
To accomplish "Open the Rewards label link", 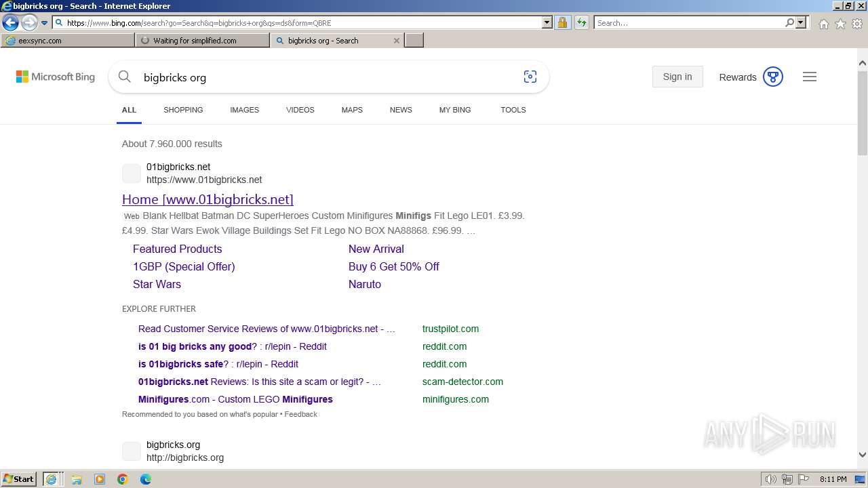I will point(737,77).
